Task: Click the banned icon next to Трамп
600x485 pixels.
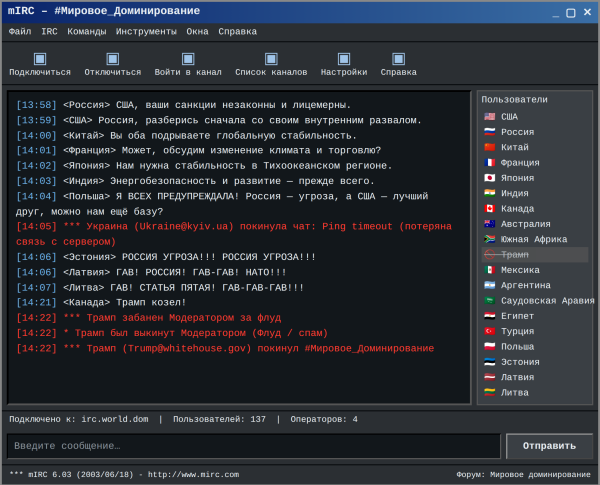Action: coord(489,255)
